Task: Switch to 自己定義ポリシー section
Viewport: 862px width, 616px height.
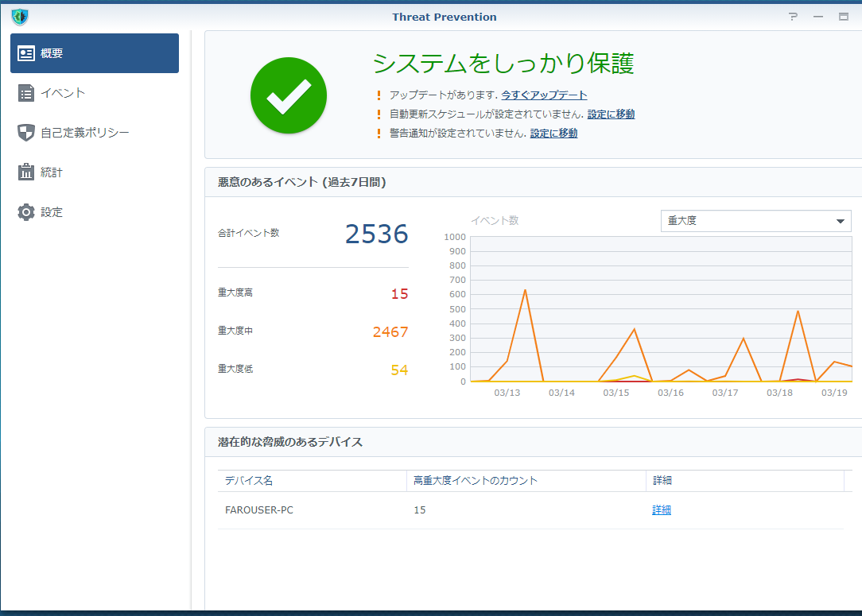Action: point(85,133)
